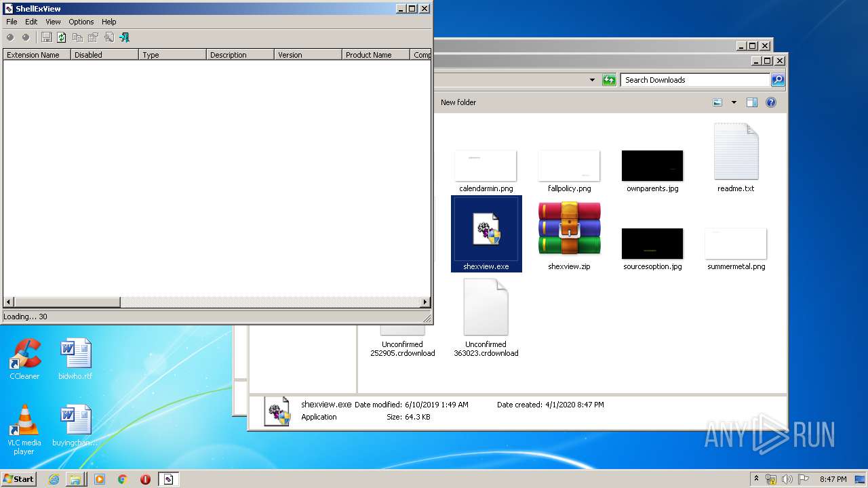This screenshot has height=488, width=868.
Task: Open the Help menu in ShellExView
Action: coord(109,22)
